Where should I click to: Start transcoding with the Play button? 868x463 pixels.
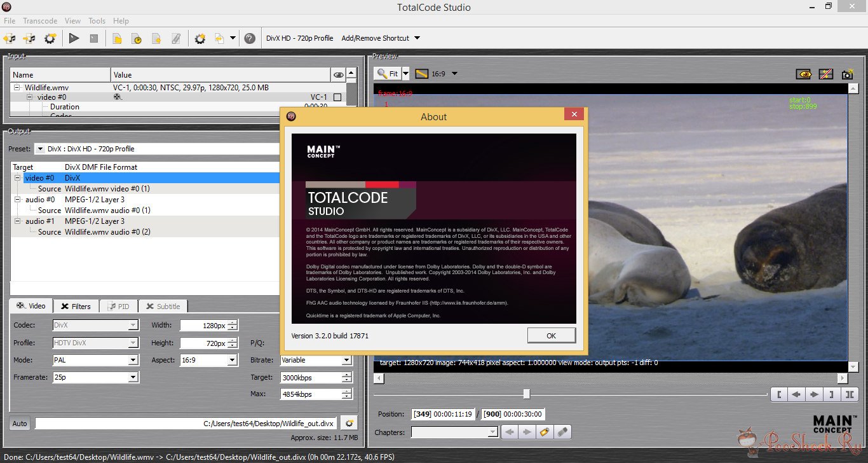coord(74,38)
